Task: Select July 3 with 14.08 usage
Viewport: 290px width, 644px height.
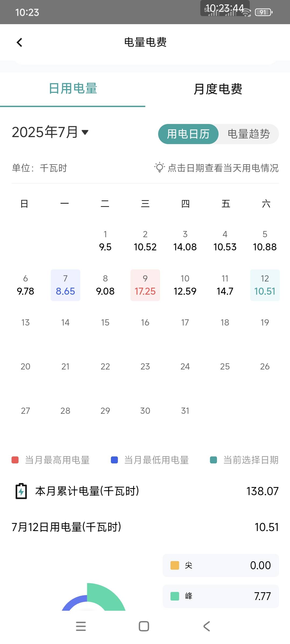Action: point(185,241)
